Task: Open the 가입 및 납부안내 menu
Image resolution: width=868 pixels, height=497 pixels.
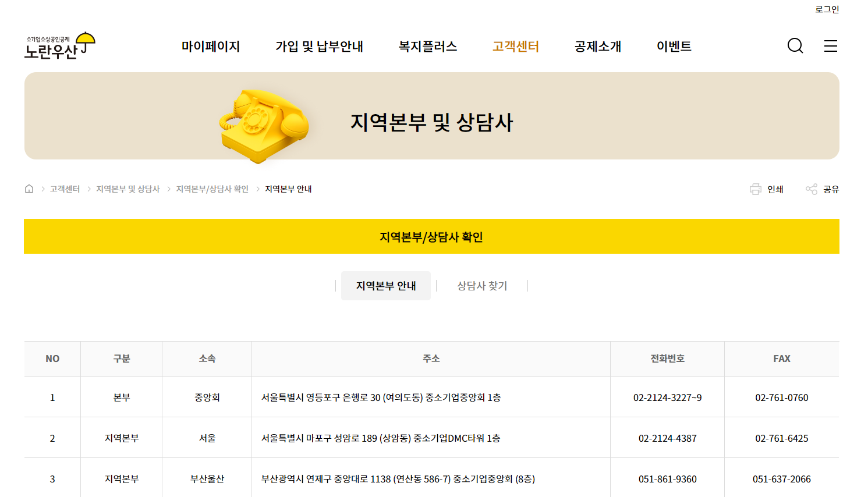Action: (320, 46)
